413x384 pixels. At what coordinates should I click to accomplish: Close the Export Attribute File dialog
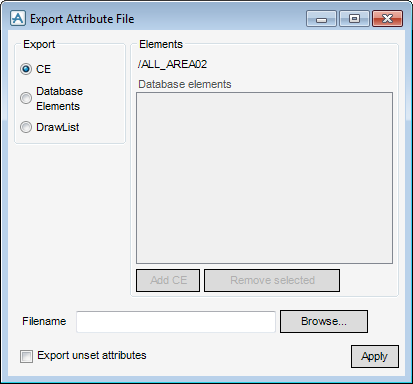[x=387, y=19]
